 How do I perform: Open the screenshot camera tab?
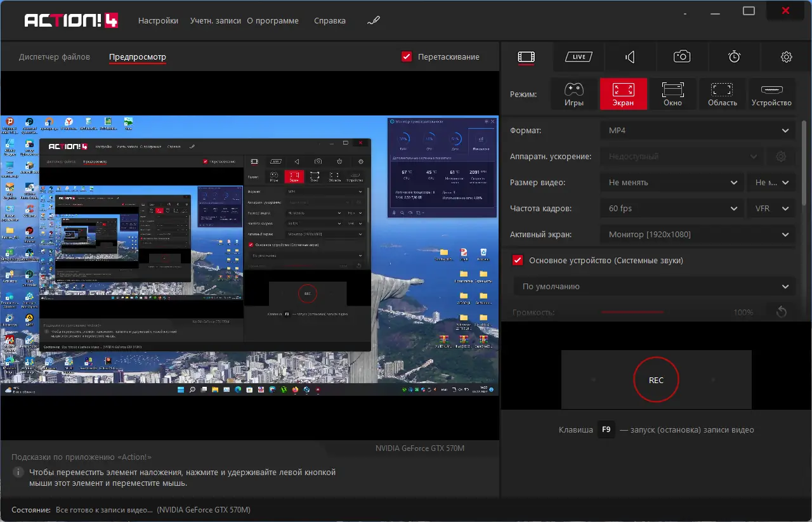[x=682, y=57]
